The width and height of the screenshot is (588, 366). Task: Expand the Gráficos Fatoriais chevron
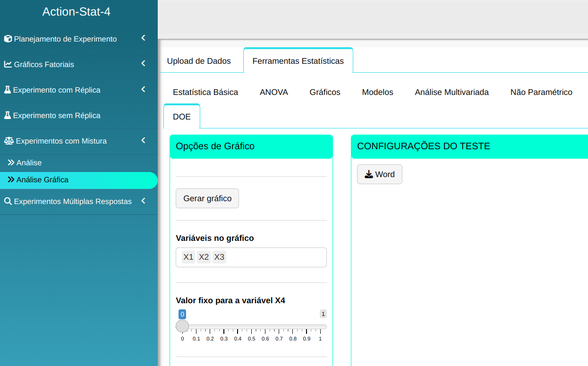pos(143,64)
